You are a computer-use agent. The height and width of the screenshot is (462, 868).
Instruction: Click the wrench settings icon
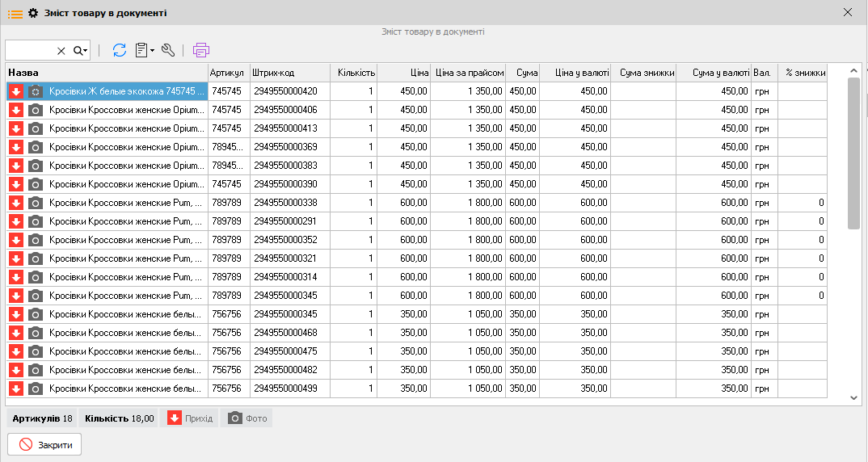(168, 50)
